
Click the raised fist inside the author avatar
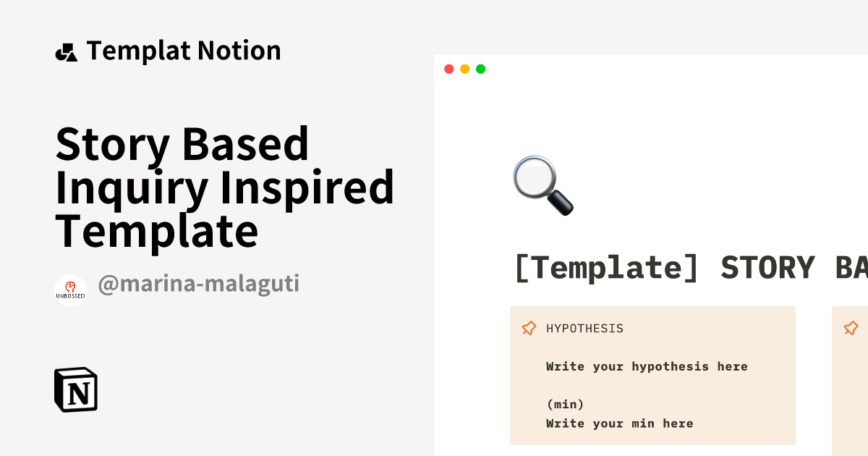[x=70, y=287]
